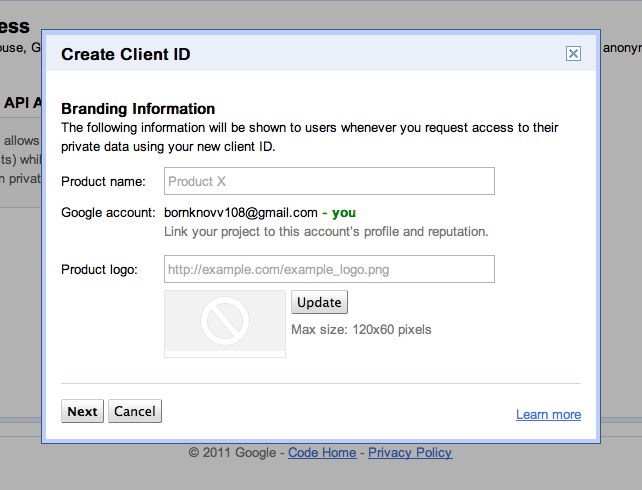Close the Create Client ID dialog
Screen dimensions: 642x490
(x=573, y=54)
